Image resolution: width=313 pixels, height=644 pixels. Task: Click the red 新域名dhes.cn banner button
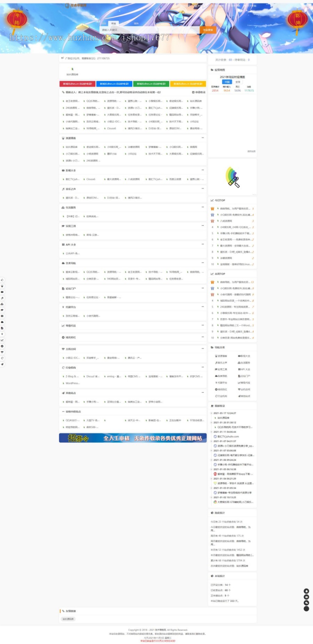click(x=77, y=84)
